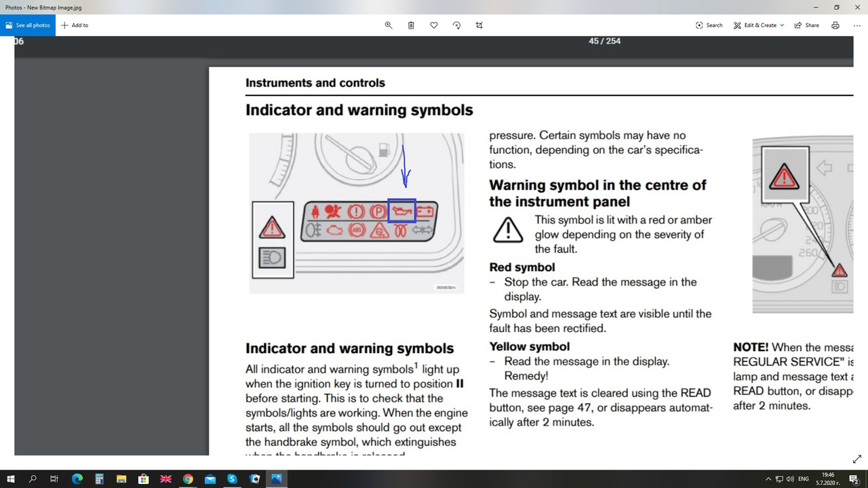This screenshot has height=488, width=868.
Task: Click the active Photos taskbar icon
Action: pyautogui.click(x=277, y=479)
